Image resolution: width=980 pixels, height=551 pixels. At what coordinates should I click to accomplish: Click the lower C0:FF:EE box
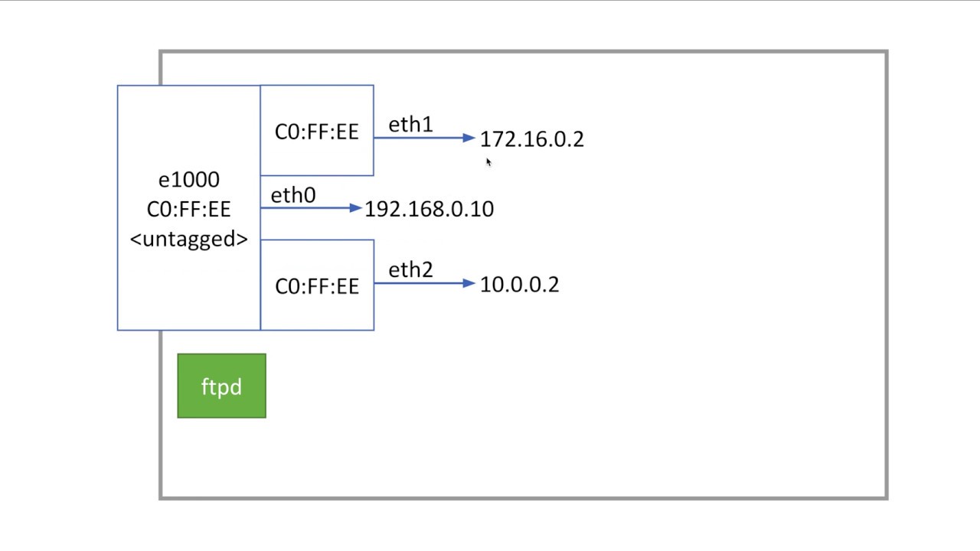point(317,285)
